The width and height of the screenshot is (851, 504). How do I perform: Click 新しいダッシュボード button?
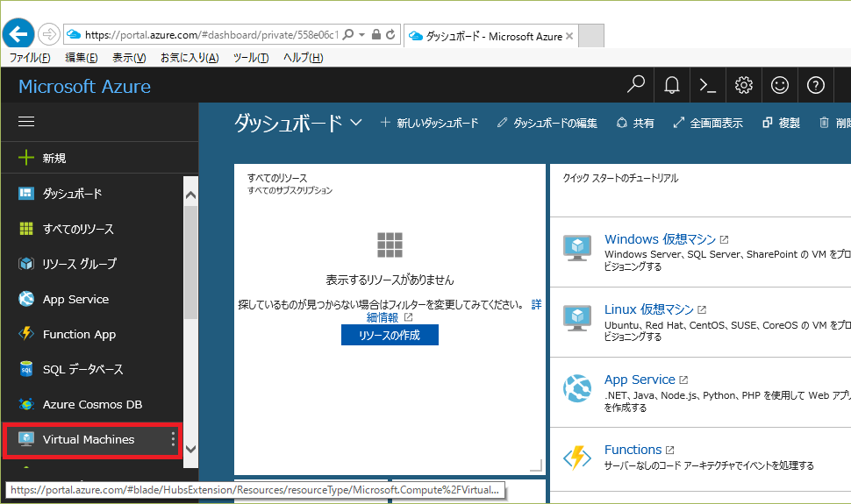pos(429,124)
